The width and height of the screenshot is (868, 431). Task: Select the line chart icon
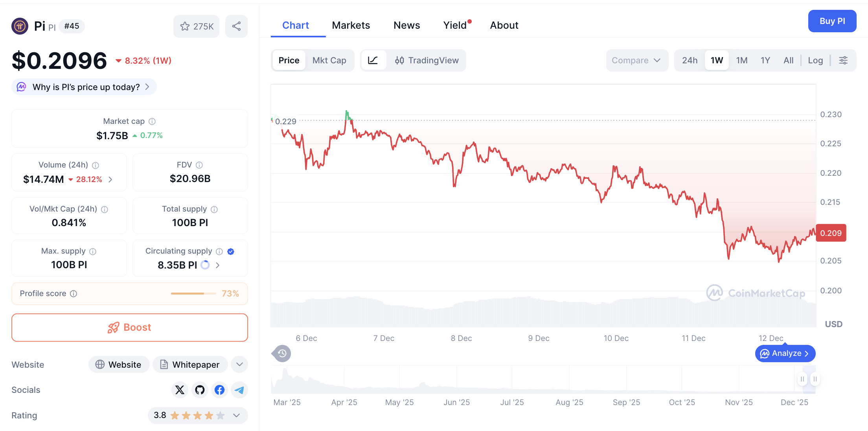pyautogui.click(x=373, y=60)
